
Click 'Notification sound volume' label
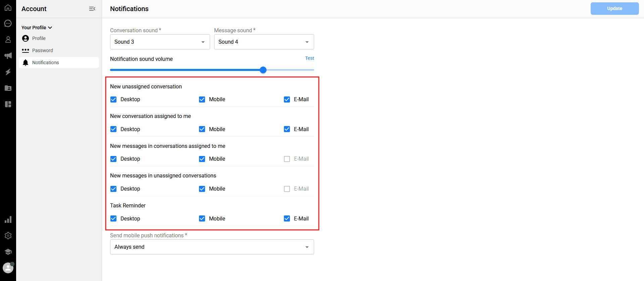tap(141, 59)
